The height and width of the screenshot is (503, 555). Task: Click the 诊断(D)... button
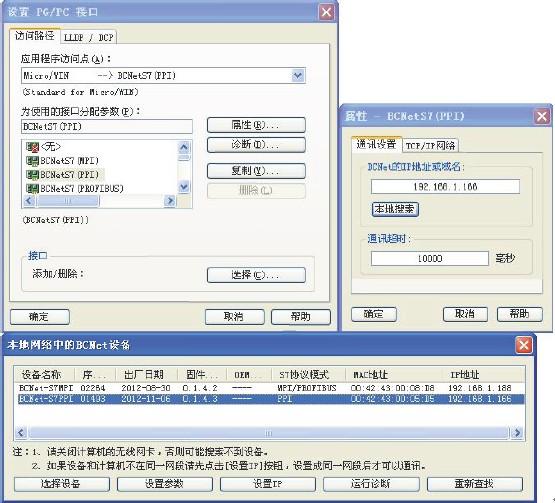pos(256,145)
